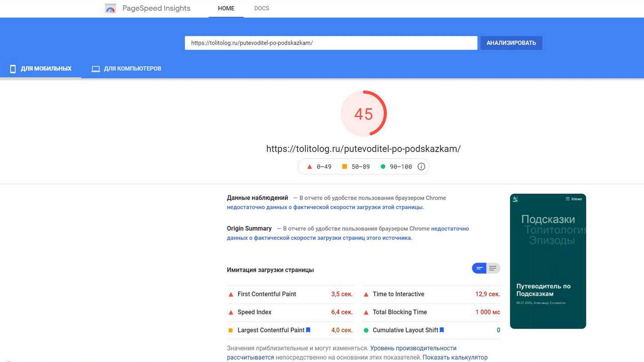
Task: Click the 6,4 сек. value
Action: point(342,312)
